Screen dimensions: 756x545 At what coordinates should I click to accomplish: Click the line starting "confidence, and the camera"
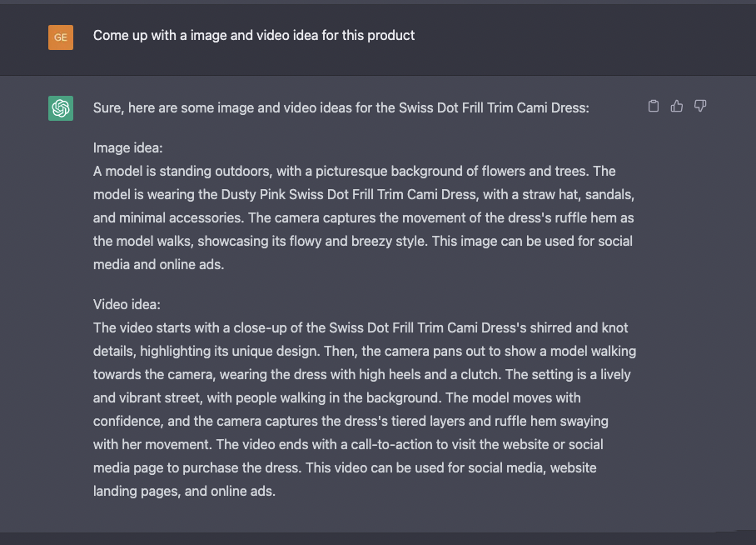point(351,422)
